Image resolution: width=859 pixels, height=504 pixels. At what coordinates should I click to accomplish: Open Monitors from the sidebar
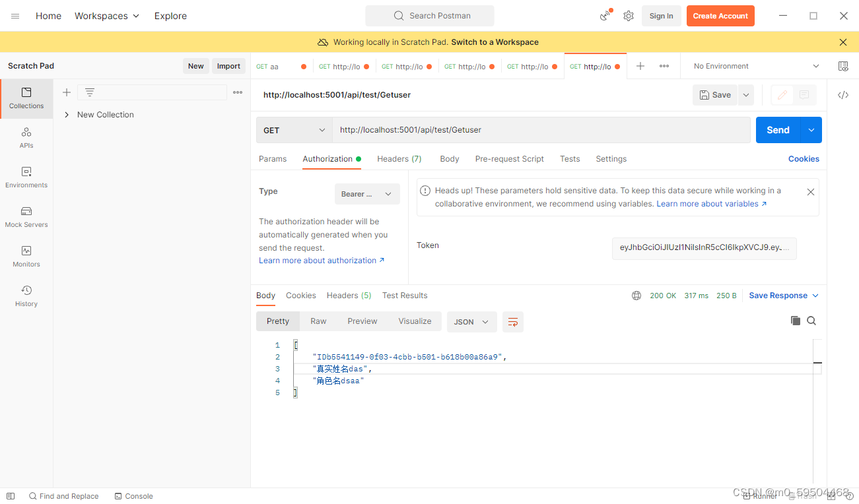[x=26, y=256]
